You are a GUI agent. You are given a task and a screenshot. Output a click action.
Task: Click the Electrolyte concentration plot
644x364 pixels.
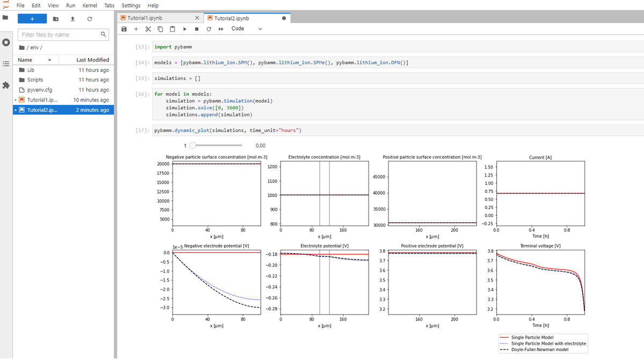[x=324, y=194]
